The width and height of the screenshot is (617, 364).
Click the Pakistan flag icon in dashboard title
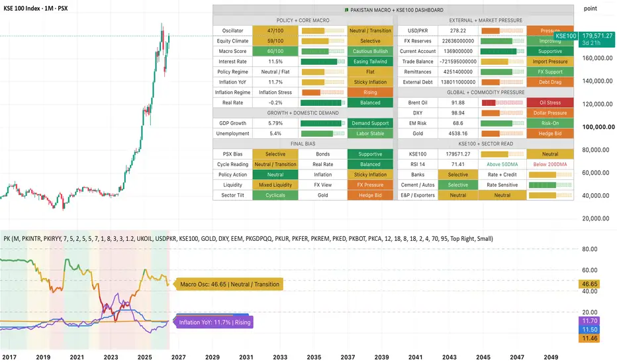pyautogui.click(x=346, y=10)
